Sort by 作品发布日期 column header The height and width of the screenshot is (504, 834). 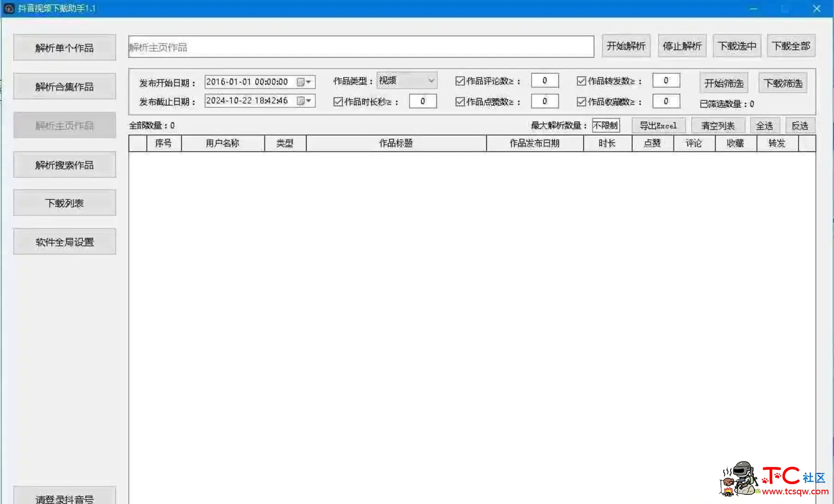coord(535,143)
